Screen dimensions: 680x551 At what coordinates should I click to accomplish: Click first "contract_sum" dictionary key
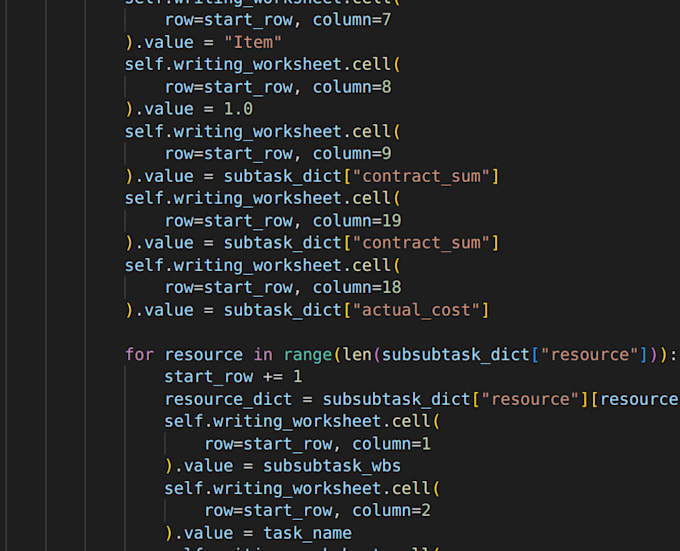(x=421, y=176)
